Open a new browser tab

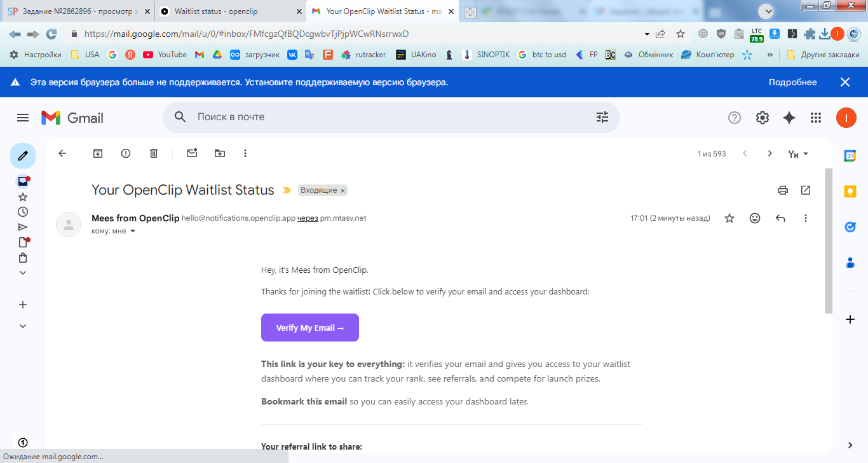[470, 11]
